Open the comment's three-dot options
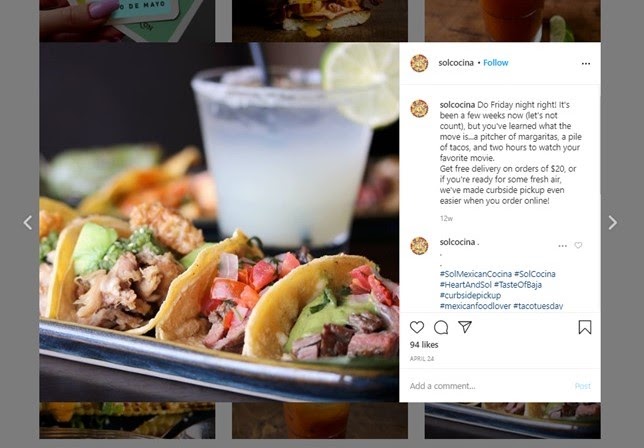This screenshot has width=644, height=448. [563, 246]
